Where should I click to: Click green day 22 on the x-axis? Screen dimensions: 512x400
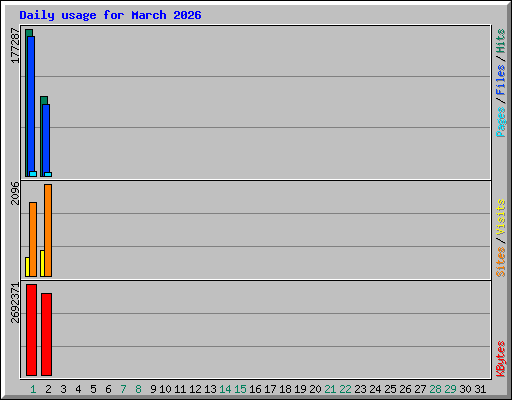point(345,389)
